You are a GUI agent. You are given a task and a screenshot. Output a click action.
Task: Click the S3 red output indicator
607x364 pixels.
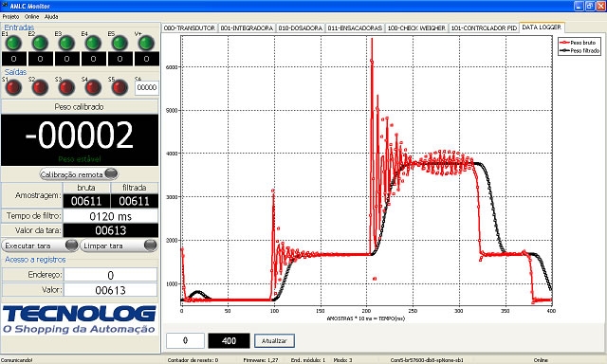(x=67, y=88)
